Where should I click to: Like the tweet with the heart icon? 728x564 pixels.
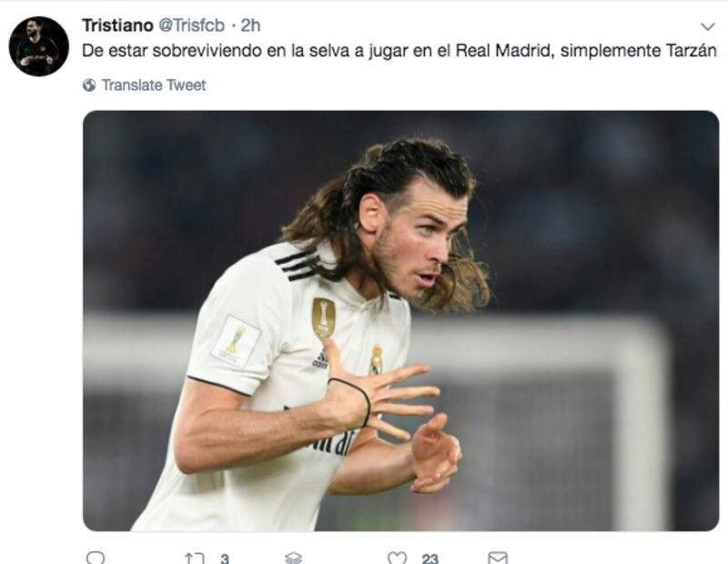(x=397, y=558)
